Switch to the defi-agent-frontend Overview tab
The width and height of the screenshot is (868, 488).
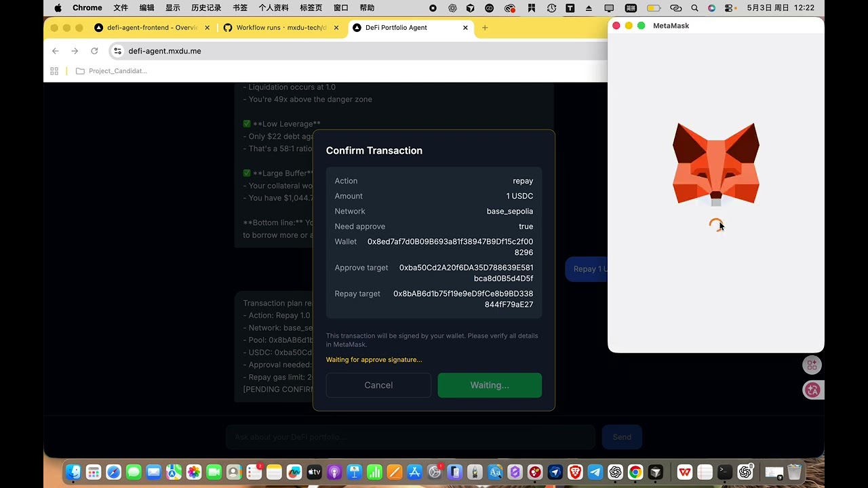(x=152, y=28)
